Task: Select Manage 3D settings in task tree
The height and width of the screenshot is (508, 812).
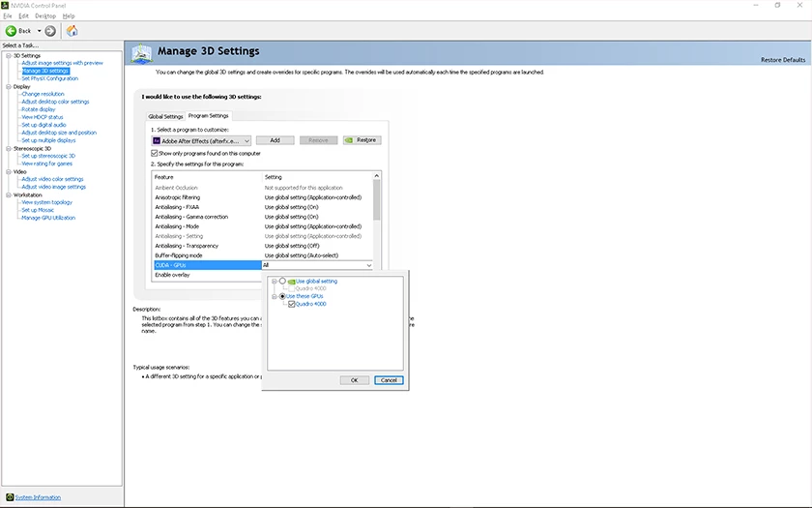Action: click(x=45, y=71)
